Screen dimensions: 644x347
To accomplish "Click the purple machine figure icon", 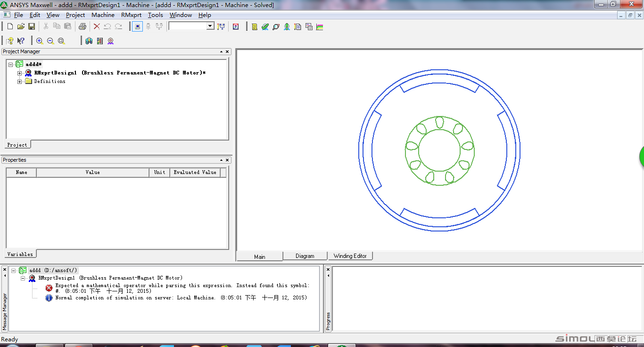I will click(110, 41).
